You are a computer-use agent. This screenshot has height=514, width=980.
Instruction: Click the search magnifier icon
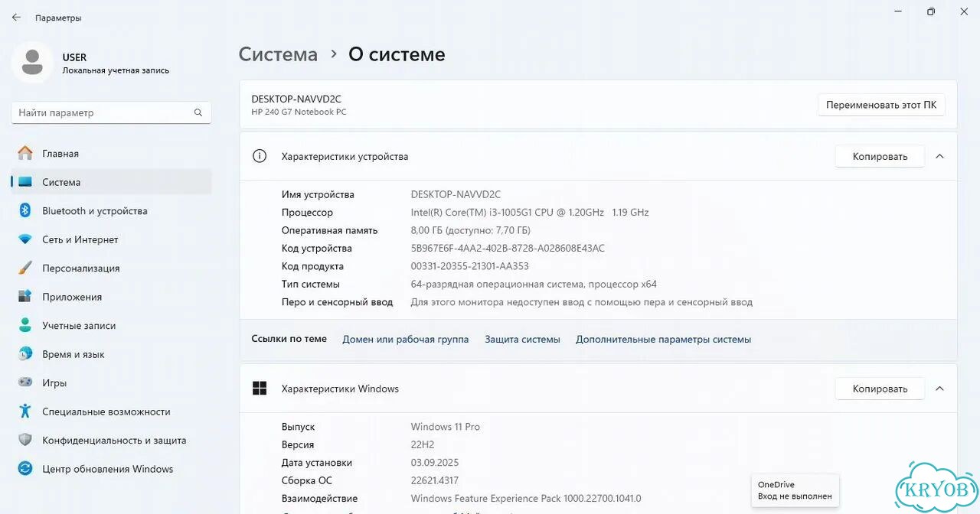[x=198, y=112]
